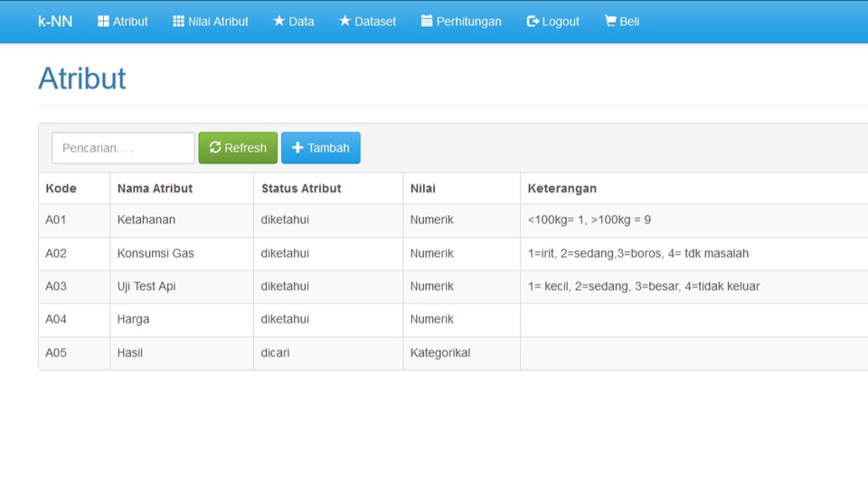868x487 pixels.
Task: Click diketahui status in Harga row
Action: (285, 319)
